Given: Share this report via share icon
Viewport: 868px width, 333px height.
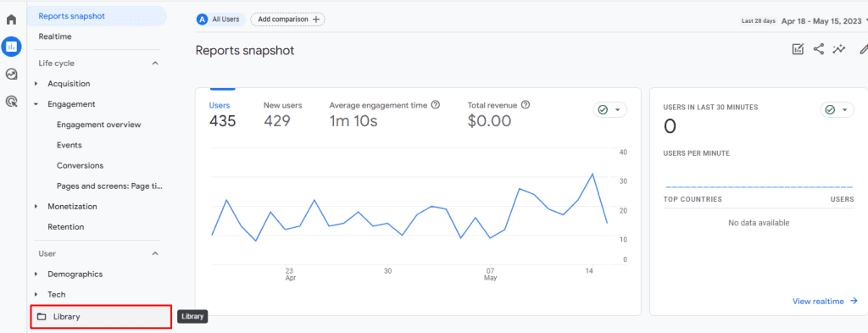Looking at the screenshot, I should 818,49.
